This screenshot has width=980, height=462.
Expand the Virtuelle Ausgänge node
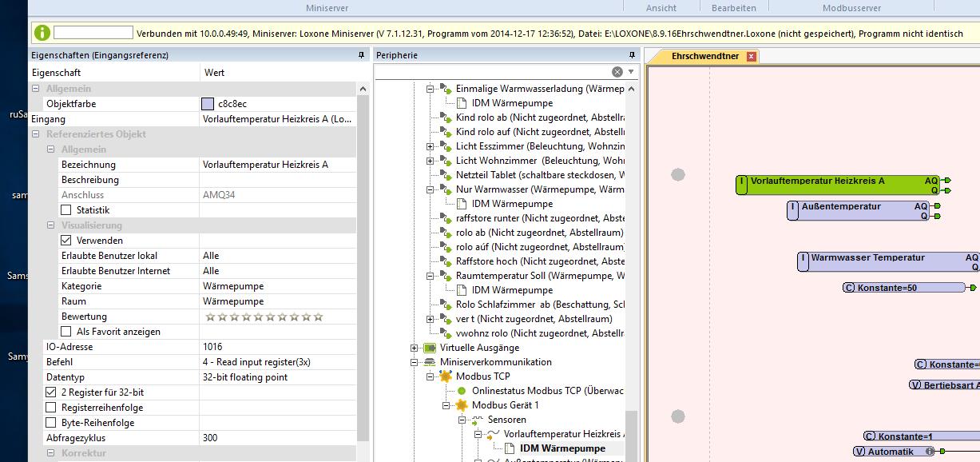pos(415,348)
